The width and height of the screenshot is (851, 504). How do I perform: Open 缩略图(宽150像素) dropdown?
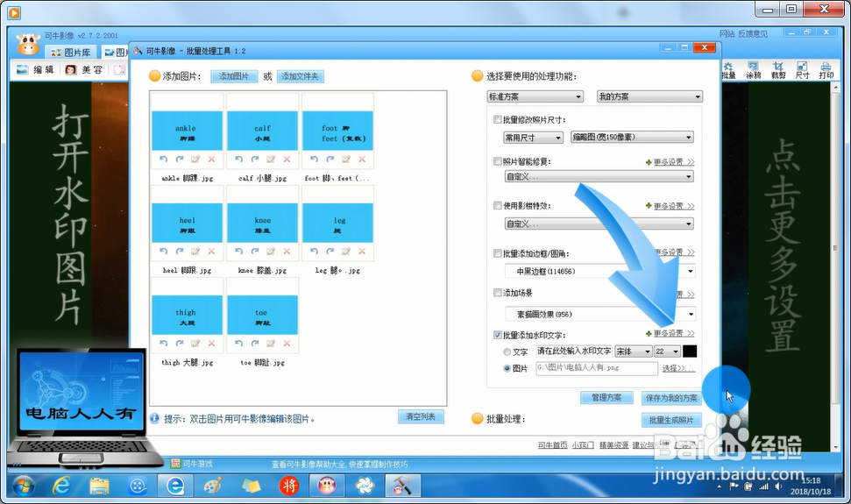click(632, 138)
